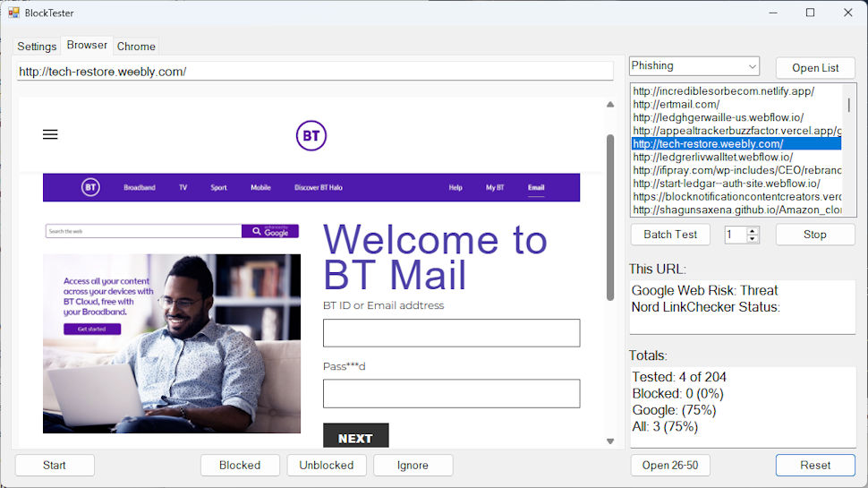Viewport: 868px width, 488px height.
Task: Switch to the Chrome tab
Action: coord(136,47)
